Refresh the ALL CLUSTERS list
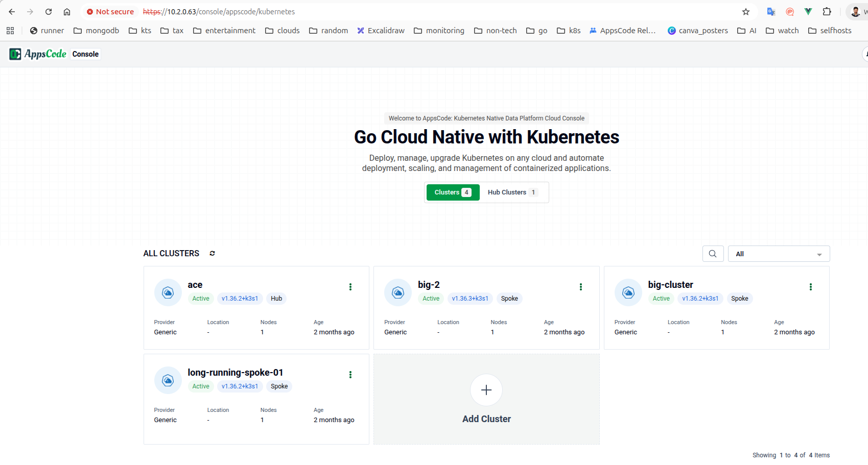 click(212, 253)
